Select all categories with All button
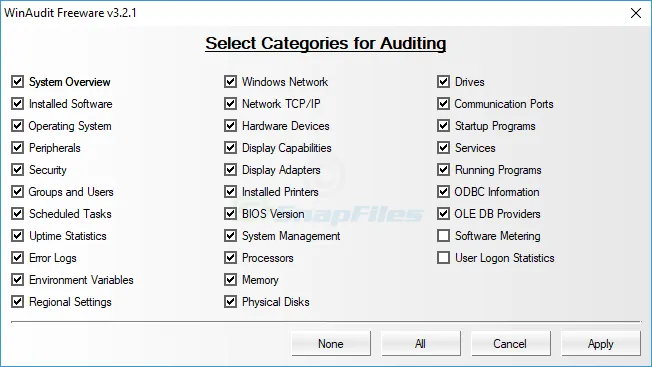Screen dimensions: 652x367 420,344
